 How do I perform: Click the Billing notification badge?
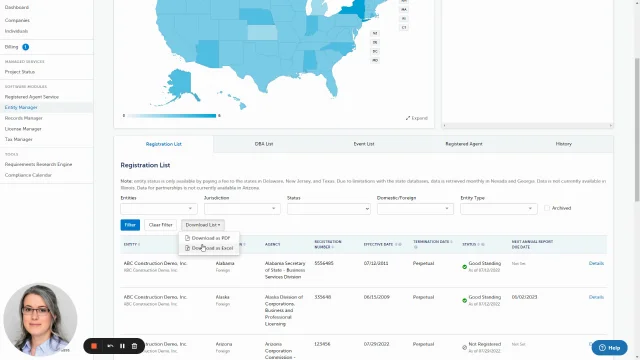coord(25,47)
